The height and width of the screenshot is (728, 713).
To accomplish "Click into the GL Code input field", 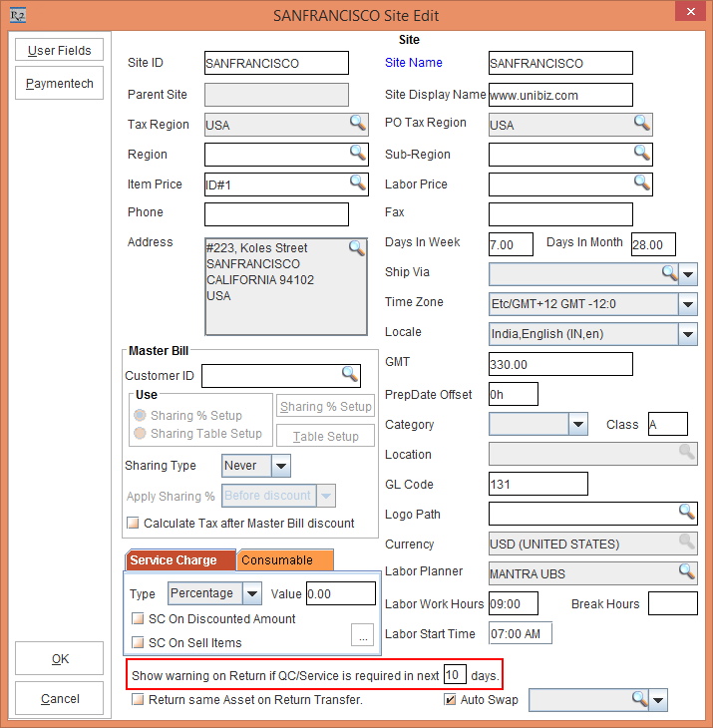I will coord(537,485).
